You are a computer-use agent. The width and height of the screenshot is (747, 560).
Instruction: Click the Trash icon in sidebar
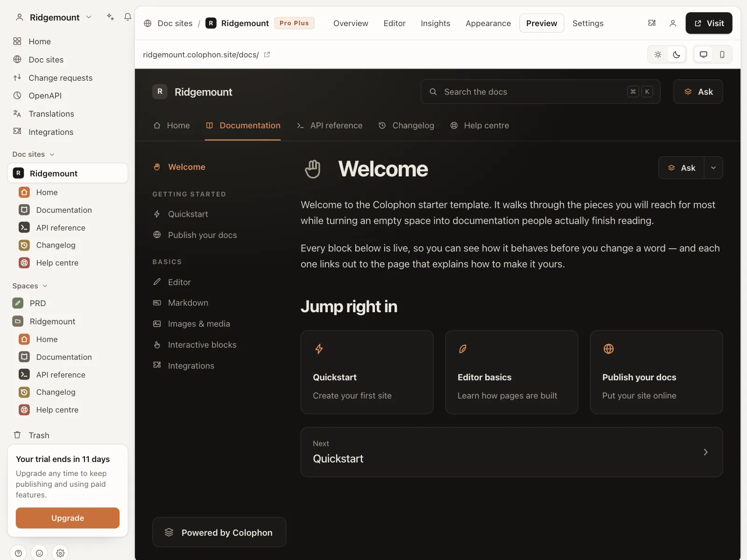point(17,435)
